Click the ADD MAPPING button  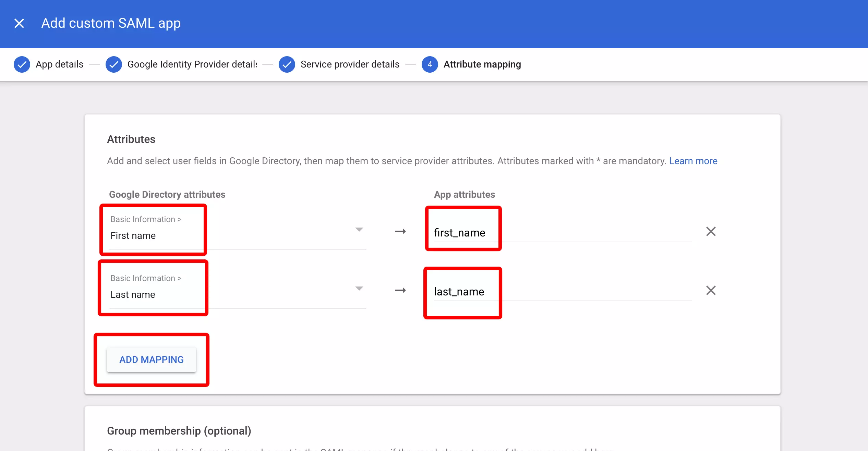pyautogui.click(x=151, y=359)
